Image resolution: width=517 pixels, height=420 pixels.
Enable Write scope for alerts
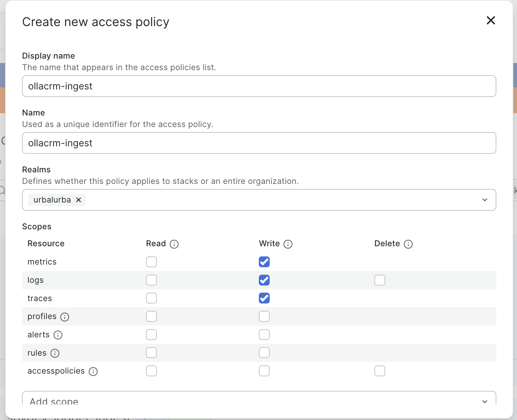pyautogui.click(x=264, y=335)
